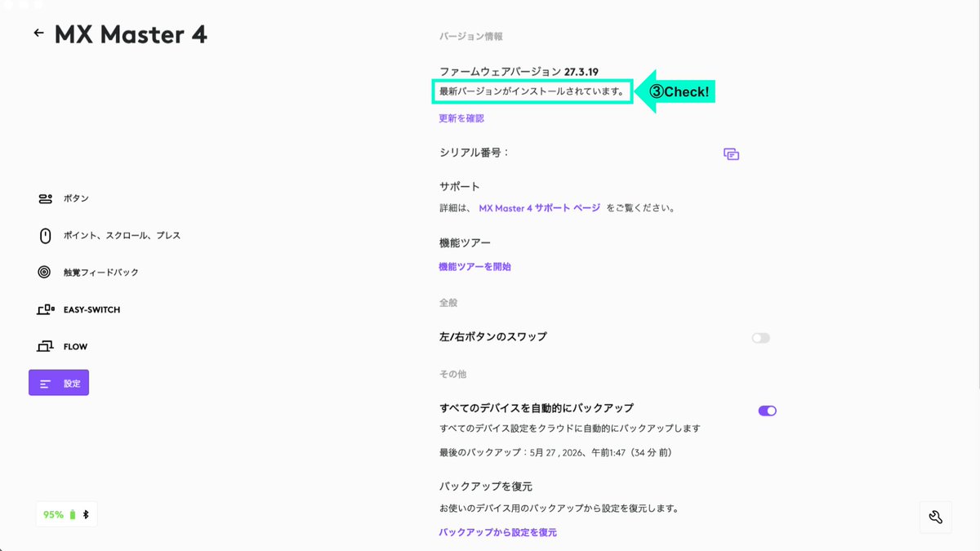Click the 全般 section heading

[448, 303]
